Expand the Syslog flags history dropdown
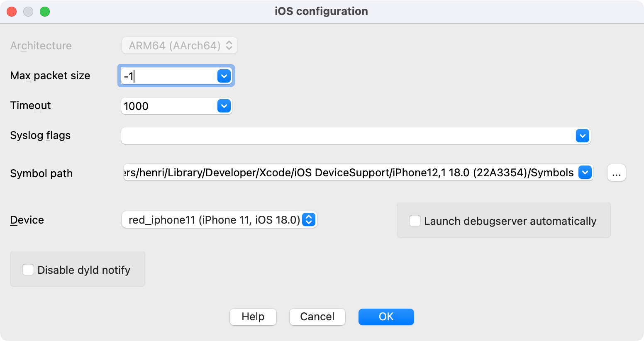Image resolution: width=644 pixels, height=341 pixels. coord(582,136)
